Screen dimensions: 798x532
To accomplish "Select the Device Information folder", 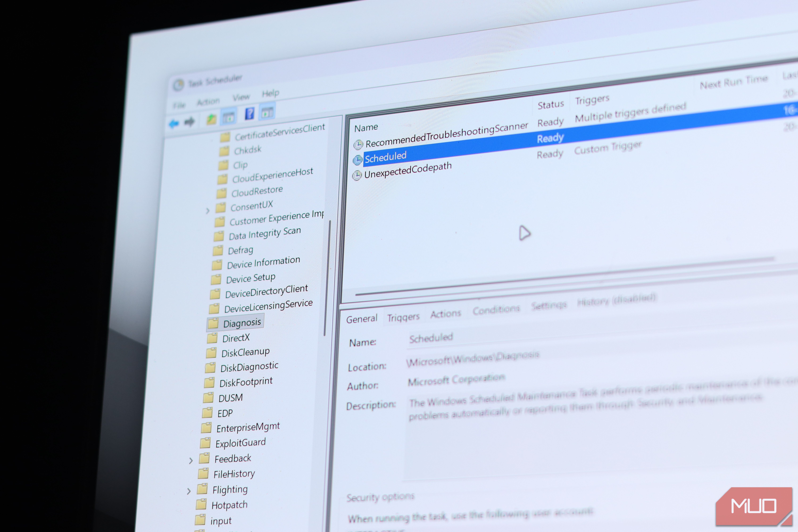I will (x=264, y=263).
